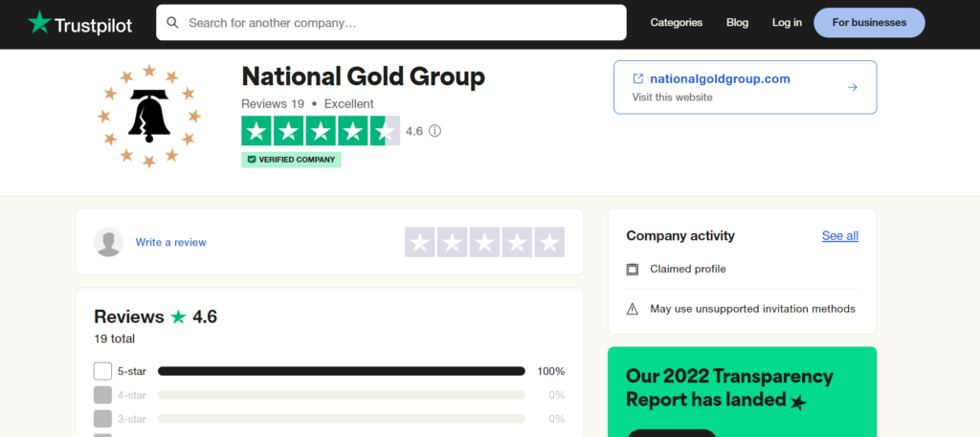
Task: Rate two stars in review selector
Action: click(453, 242)
